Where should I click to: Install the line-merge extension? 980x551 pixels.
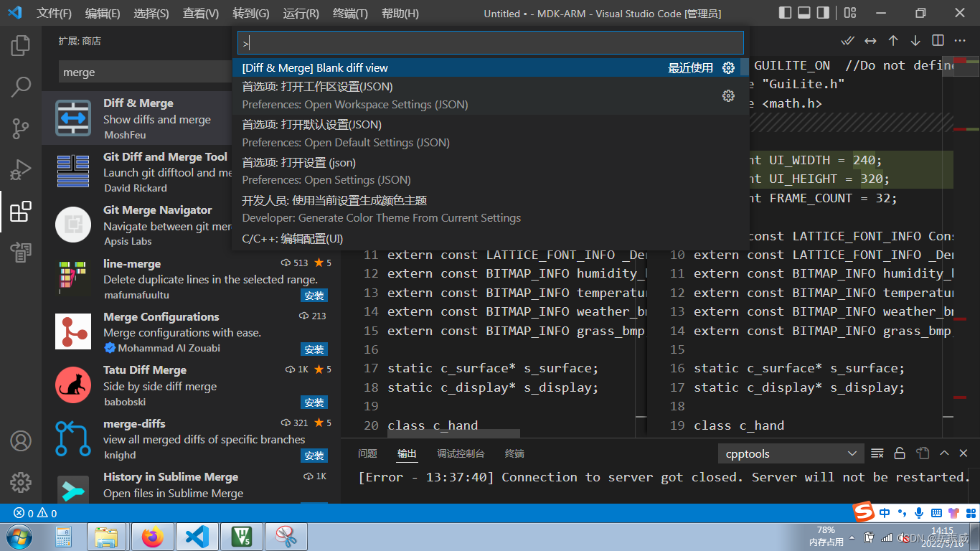point(314,296)
